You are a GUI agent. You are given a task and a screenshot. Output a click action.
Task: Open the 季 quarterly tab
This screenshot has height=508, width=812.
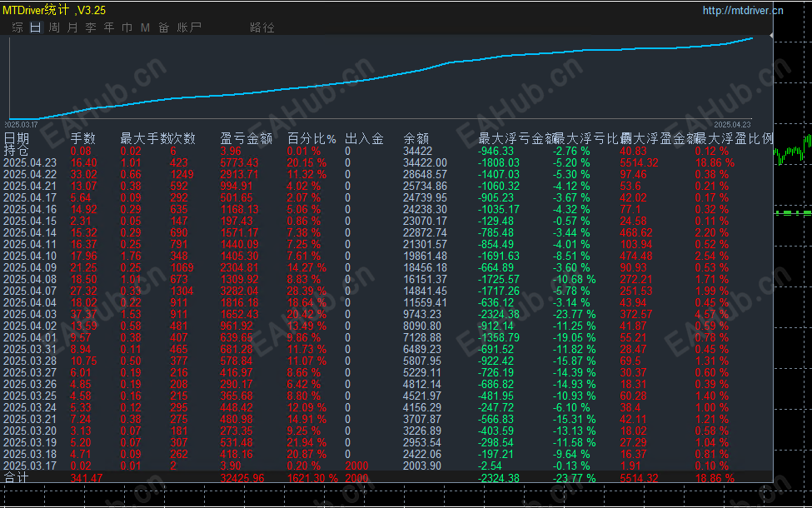point(91,27)
